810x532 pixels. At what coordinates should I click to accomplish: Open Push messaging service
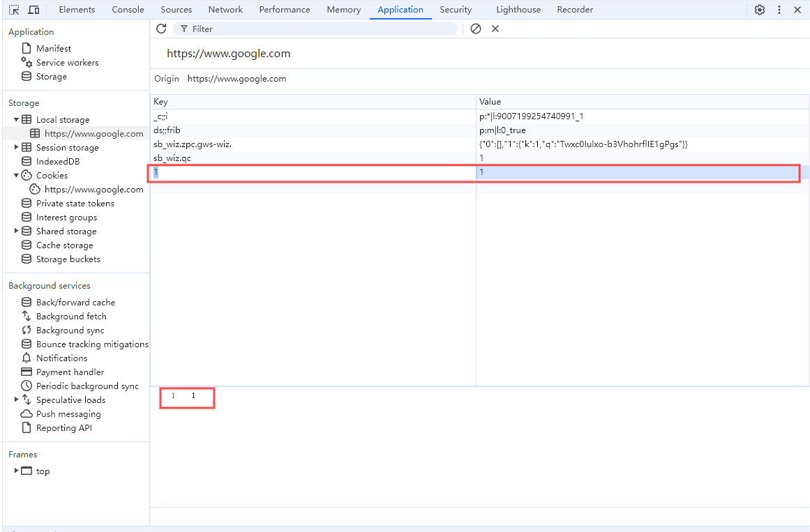click(x=68, y=414)
